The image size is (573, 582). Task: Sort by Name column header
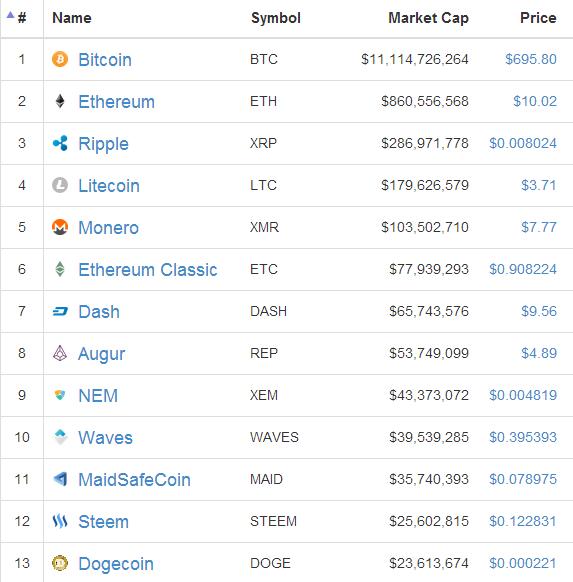point(72,18)
